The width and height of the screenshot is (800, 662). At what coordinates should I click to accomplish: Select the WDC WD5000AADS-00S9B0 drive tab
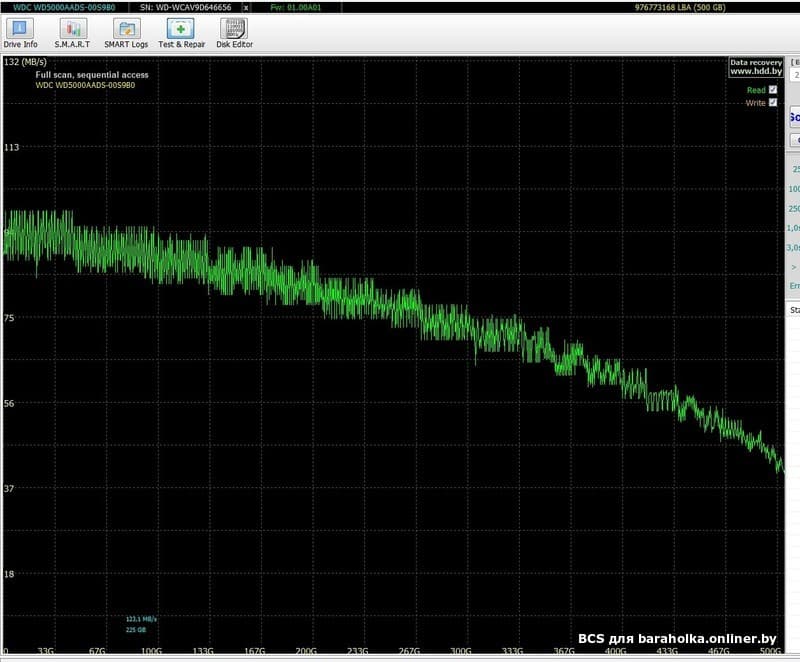tap(64, 8)
